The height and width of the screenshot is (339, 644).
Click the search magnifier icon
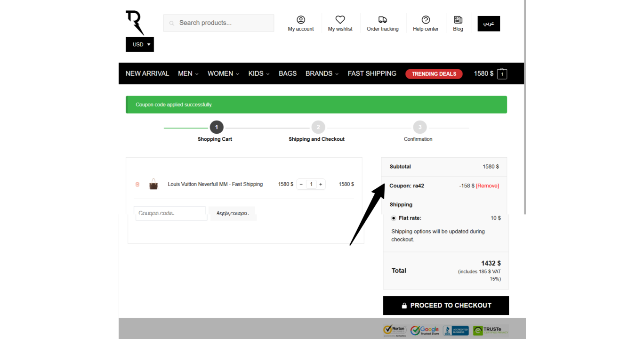pyautogui.click(x=172, y=23)
